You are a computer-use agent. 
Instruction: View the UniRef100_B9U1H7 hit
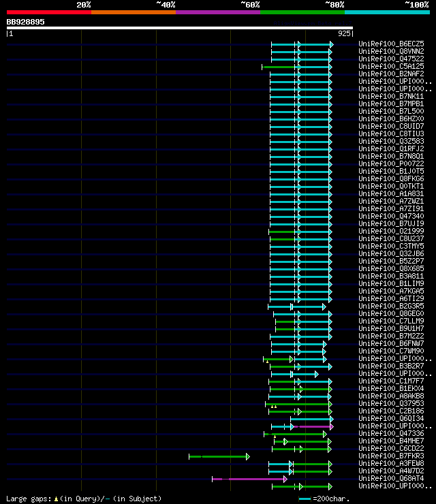[391, 328]
